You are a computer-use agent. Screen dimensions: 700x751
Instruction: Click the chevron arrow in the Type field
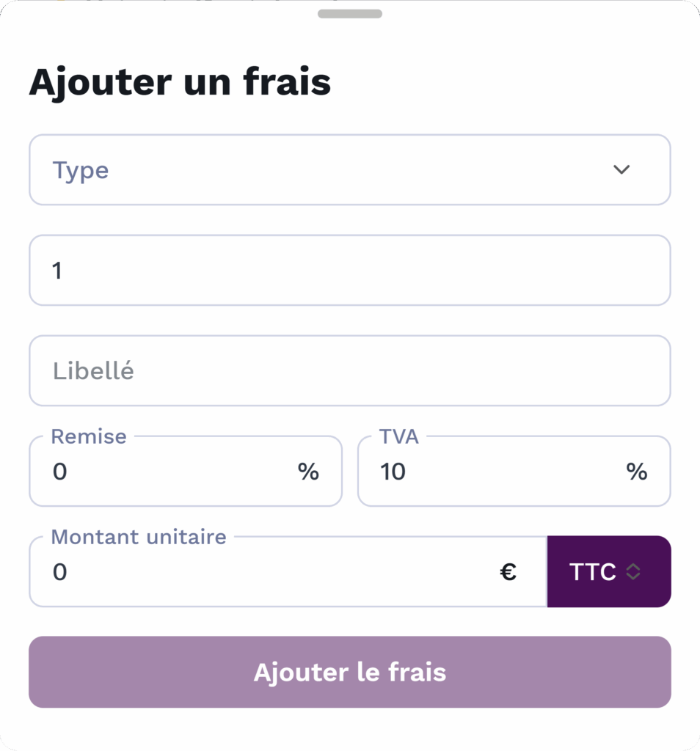click(621, 170)
